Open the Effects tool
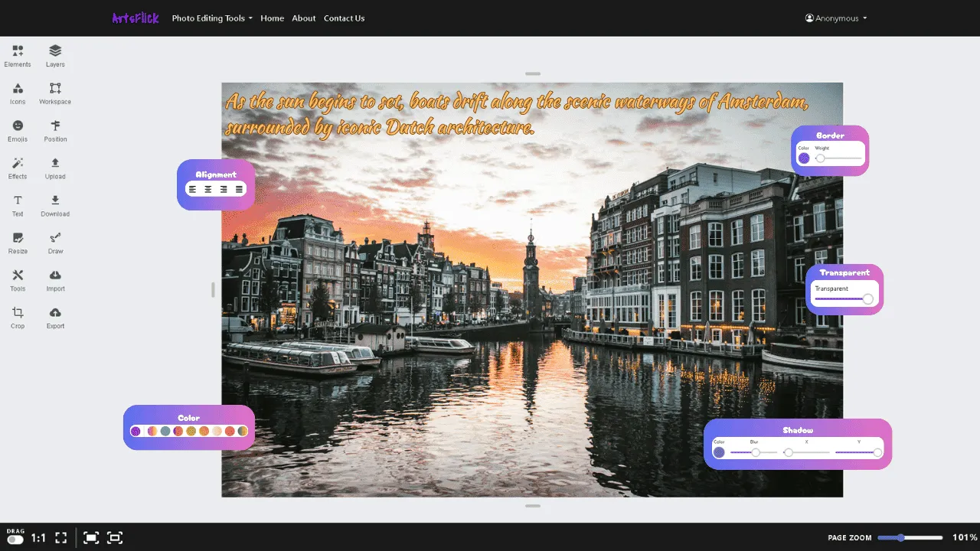The height and width of the screenshot is (551, 980). coord(18,168)
